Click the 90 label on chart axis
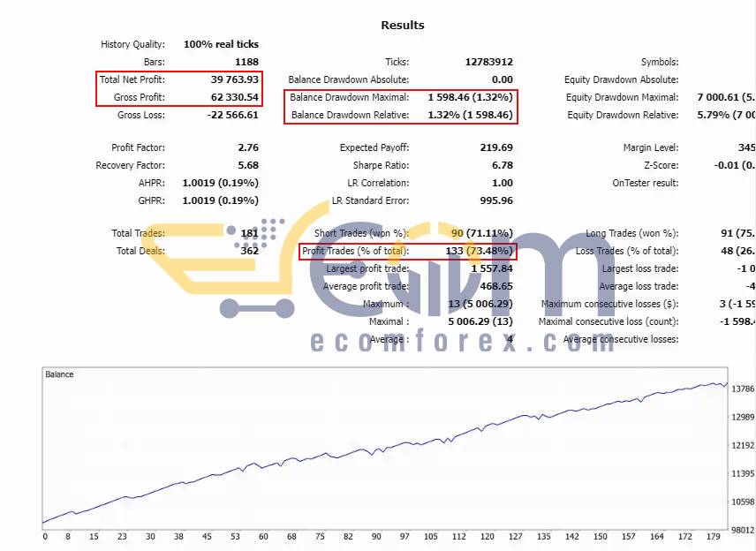The width and height of the screenshot is (756, 551). 376,537
